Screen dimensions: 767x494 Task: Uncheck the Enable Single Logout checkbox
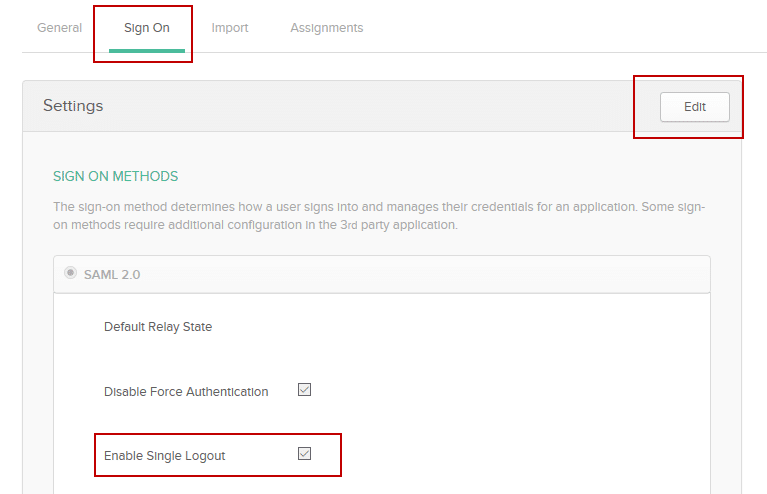(x=304, y=454)
